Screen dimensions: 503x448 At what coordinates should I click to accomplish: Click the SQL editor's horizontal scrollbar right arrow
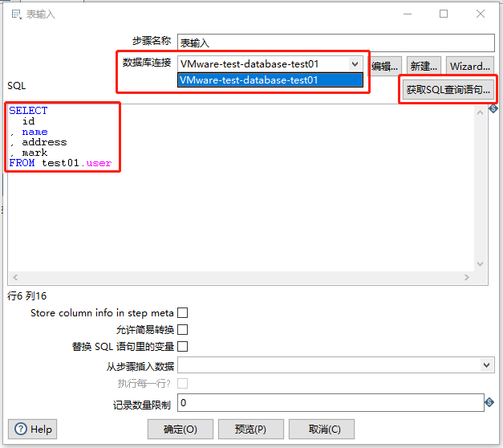(464, 279)
